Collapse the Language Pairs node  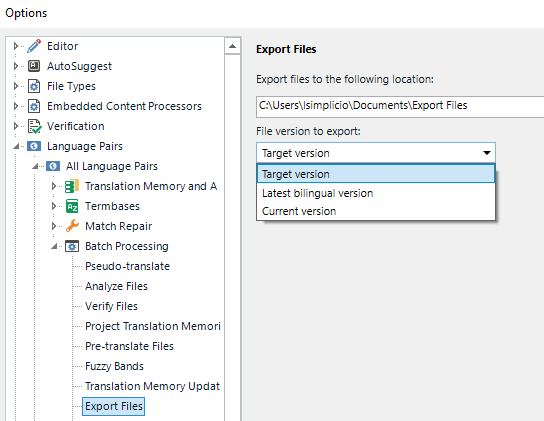tap(16, 146)
